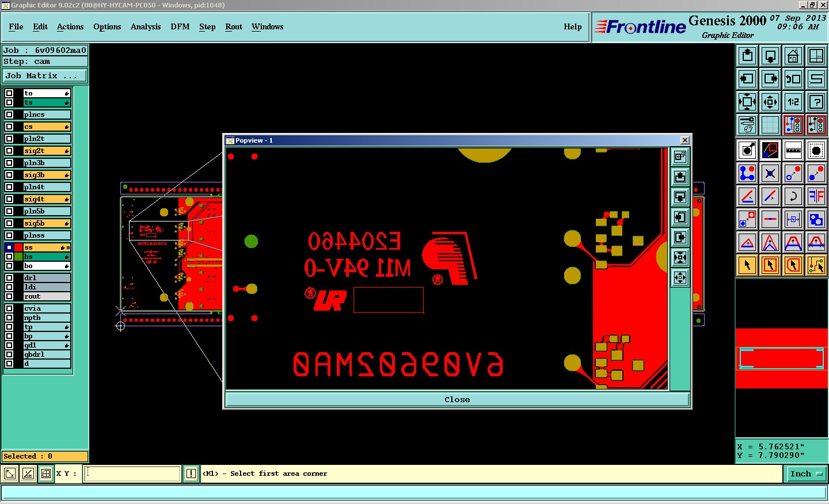Open the Actions menu
The width and height of the screenshot is (829, 504).
[x=70, y=26]
